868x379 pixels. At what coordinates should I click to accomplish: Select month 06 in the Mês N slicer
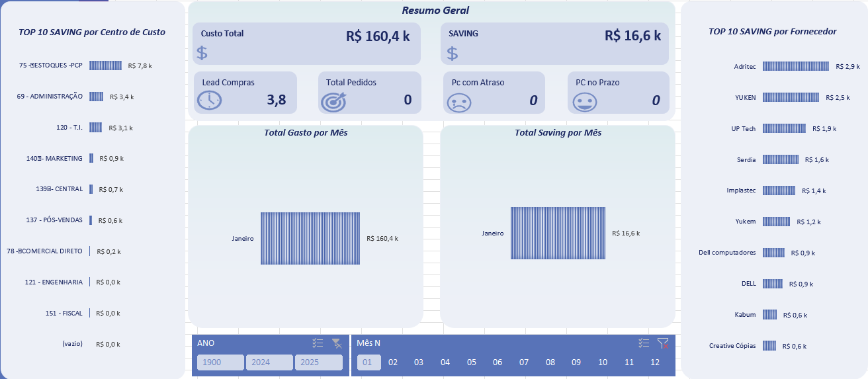(498, 362)
